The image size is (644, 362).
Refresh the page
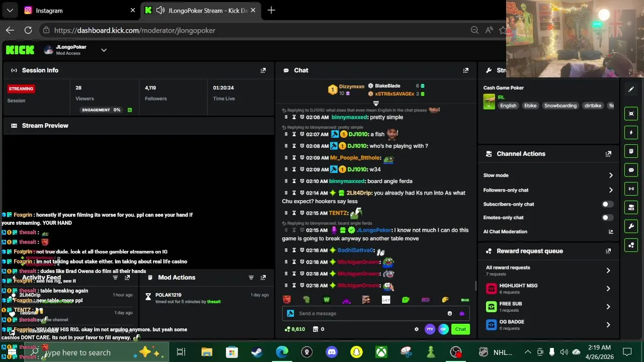pyautogui.click(x=28, y=30)
